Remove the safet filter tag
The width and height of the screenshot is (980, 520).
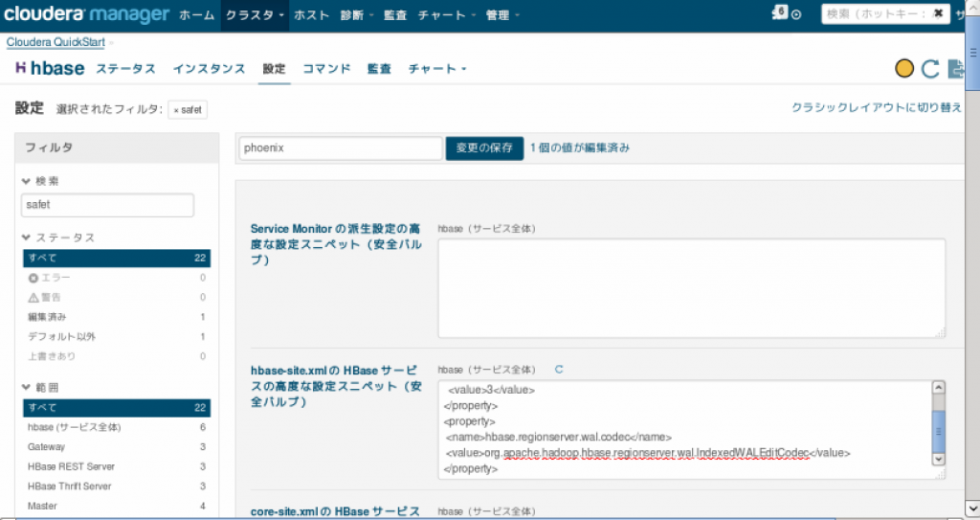point(176,110)
